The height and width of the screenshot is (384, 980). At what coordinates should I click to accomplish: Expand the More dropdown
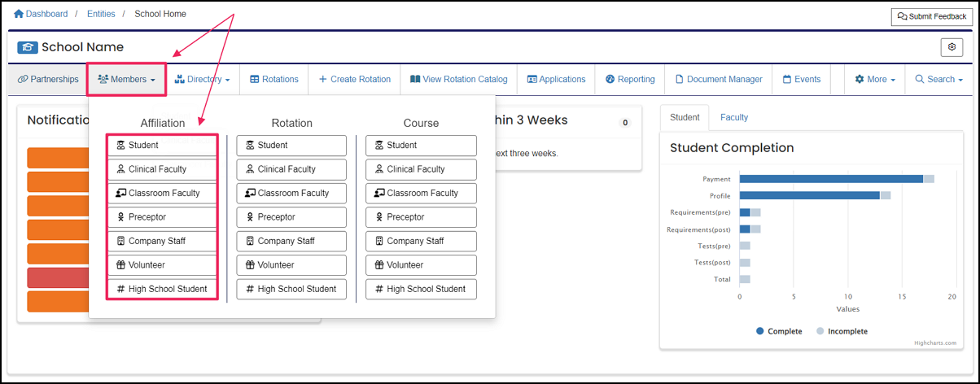(875, 79)
